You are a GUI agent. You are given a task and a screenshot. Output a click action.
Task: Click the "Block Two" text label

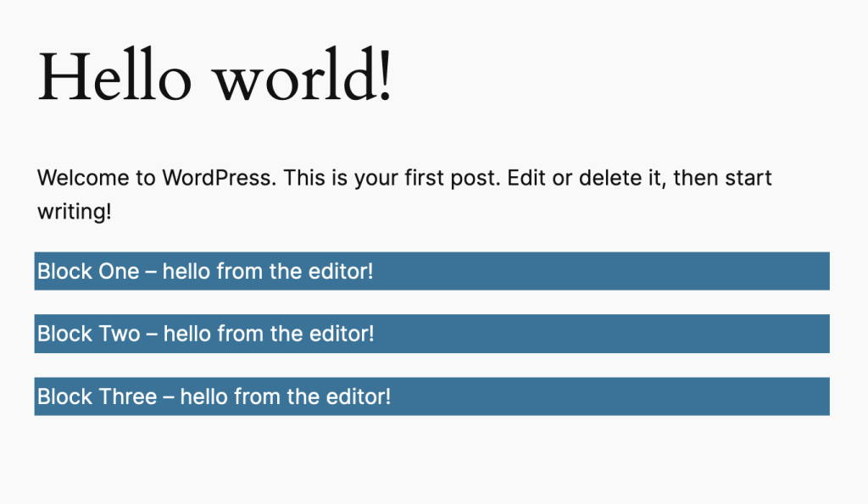click(x=88, y=334)
